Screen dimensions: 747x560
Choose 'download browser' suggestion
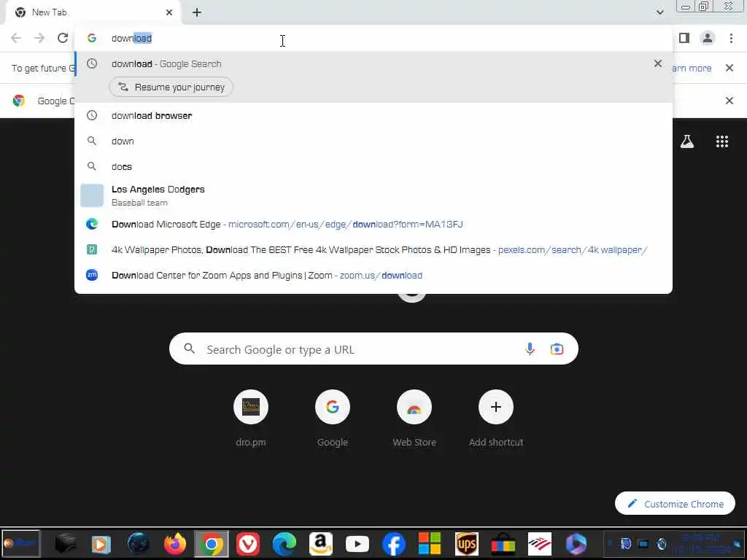[373, 116]
